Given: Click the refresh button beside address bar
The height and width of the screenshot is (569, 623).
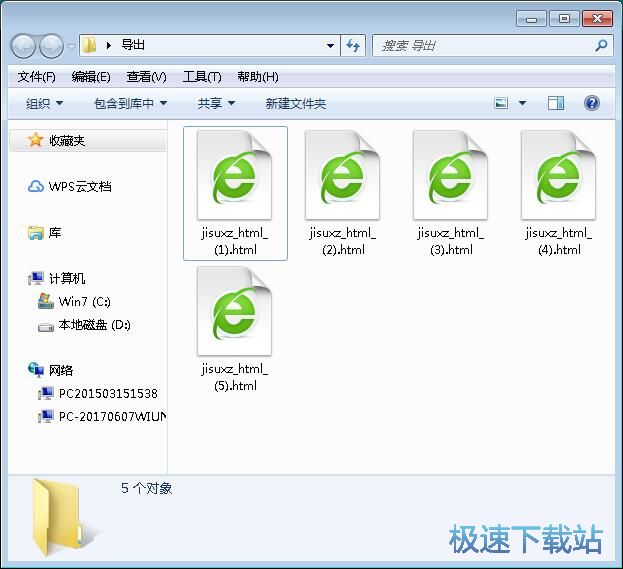Looking at the screenshot, I should [x=353, y=46].
